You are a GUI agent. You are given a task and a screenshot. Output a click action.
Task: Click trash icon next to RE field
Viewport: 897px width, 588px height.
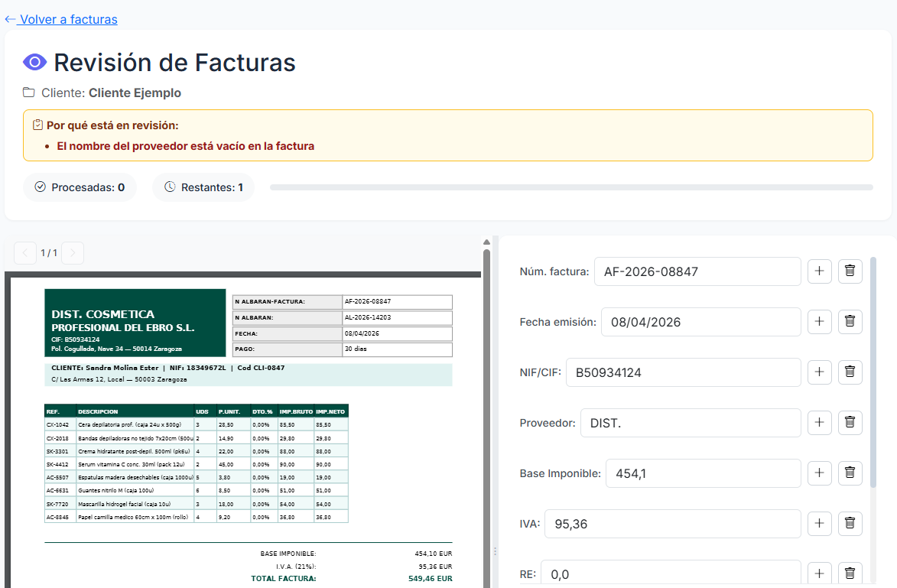click(x=850, y=573)
